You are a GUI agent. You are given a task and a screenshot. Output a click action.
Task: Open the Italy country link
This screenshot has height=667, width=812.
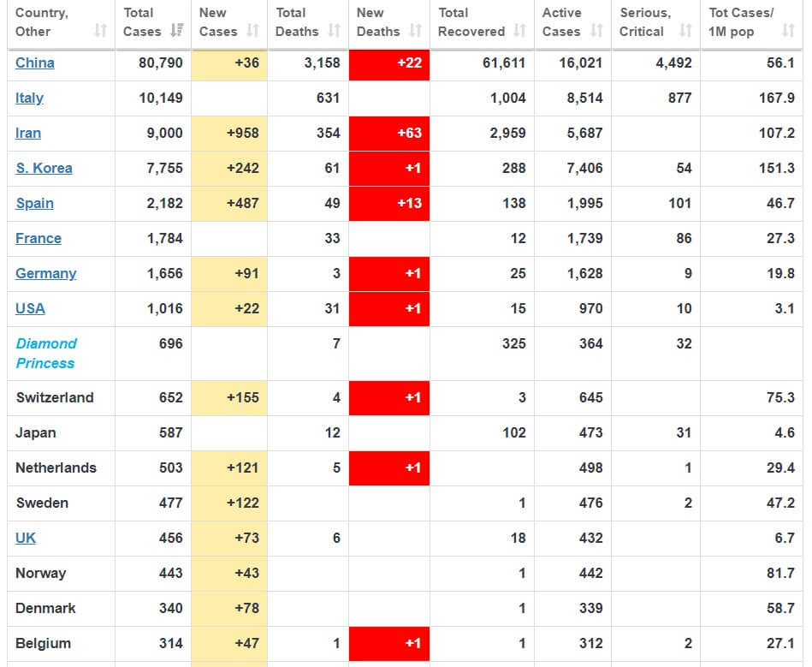click(29, 98)
